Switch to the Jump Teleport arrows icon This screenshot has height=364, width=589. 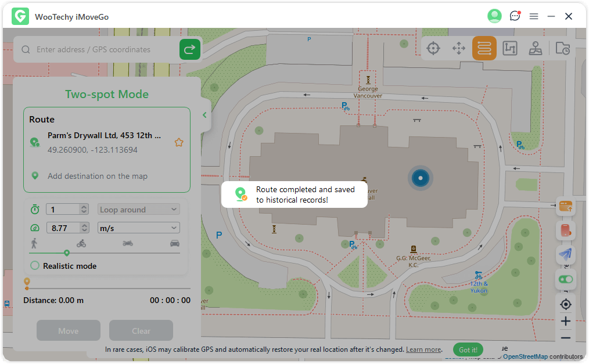click(x=459, y=49)
